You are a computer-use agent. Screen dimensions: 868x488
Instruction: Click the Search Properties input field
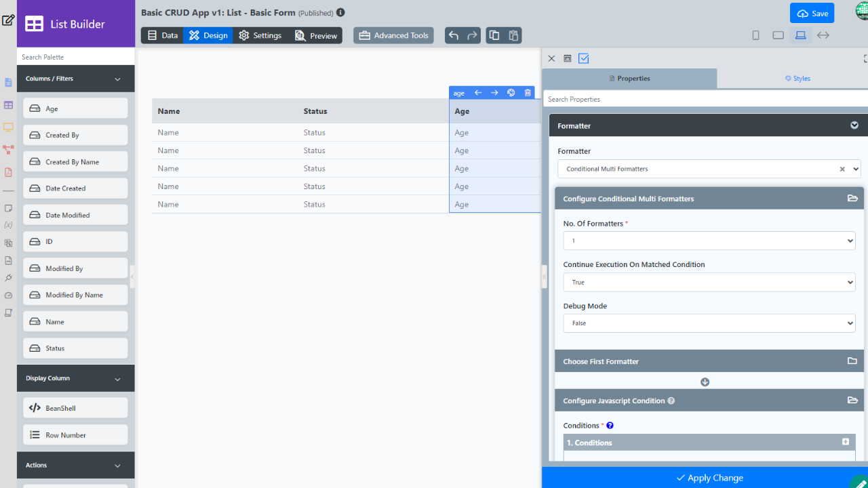coord(705,99)
